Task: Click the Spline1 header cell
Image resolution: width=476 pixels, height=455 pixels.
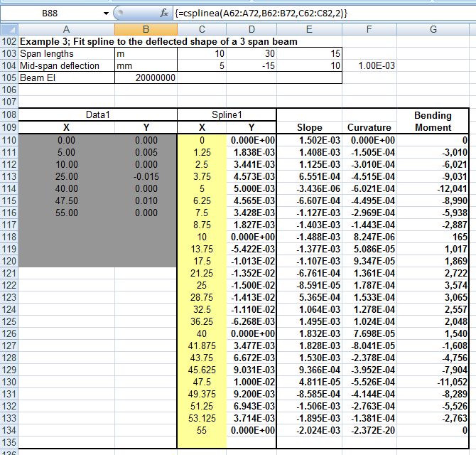Action: point(227,114)
